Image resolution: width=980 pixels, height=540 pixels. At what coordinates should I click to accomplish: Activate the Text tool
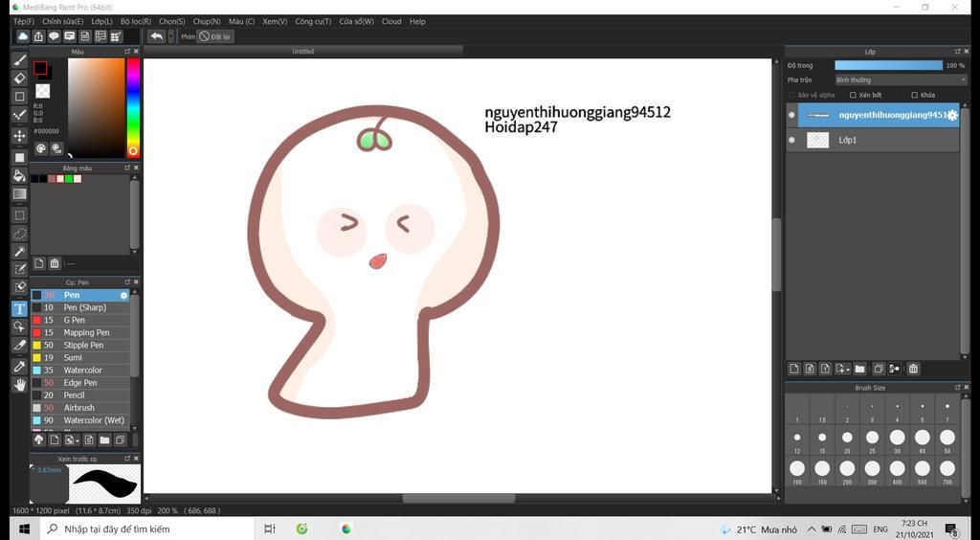[19, 308]
